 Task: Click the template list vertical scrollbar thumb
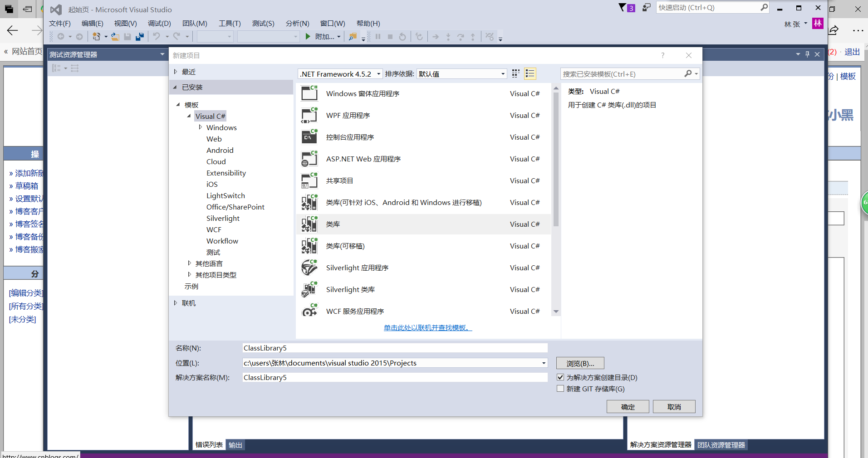point(556,159)
